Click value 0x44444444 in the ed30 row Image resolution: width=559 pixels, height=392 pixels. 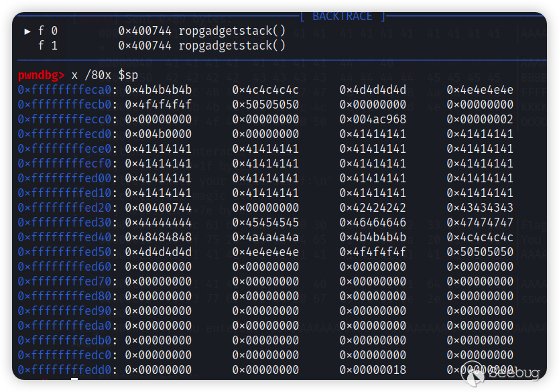[x=158, y=222]
